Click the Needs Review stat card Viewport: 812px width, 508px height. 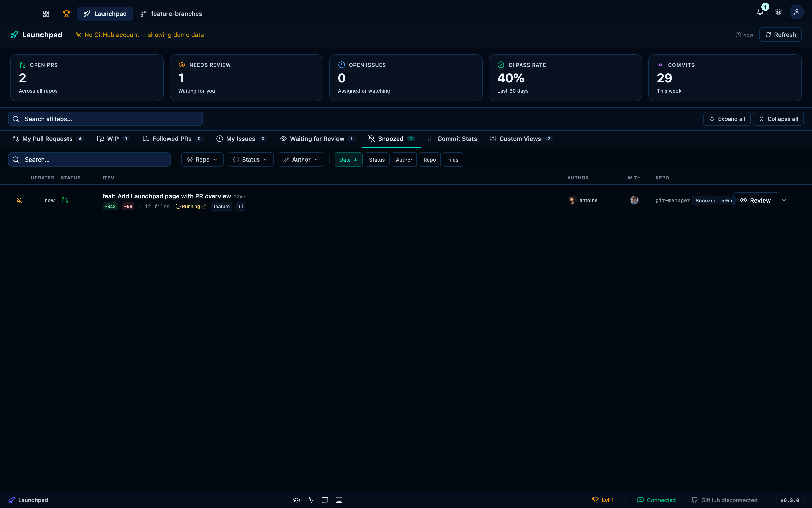tap(246, 78)
